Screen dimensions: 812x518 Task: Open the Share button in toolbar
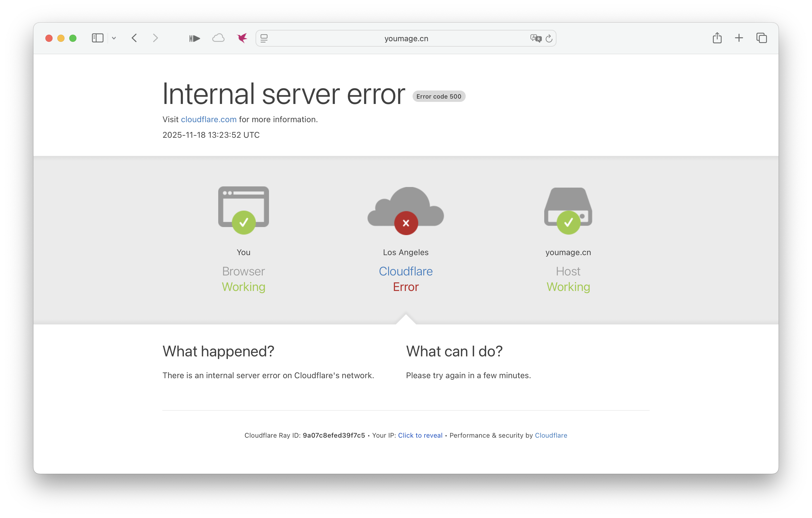point(717,38)
